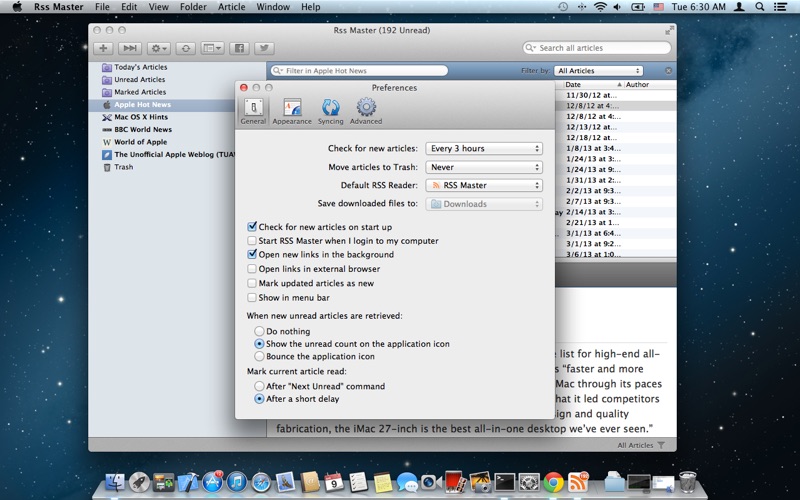Toggle full screen icon in Rss Master window
The width and height of the screenshot is (800, 500).
tap(669, 31)
